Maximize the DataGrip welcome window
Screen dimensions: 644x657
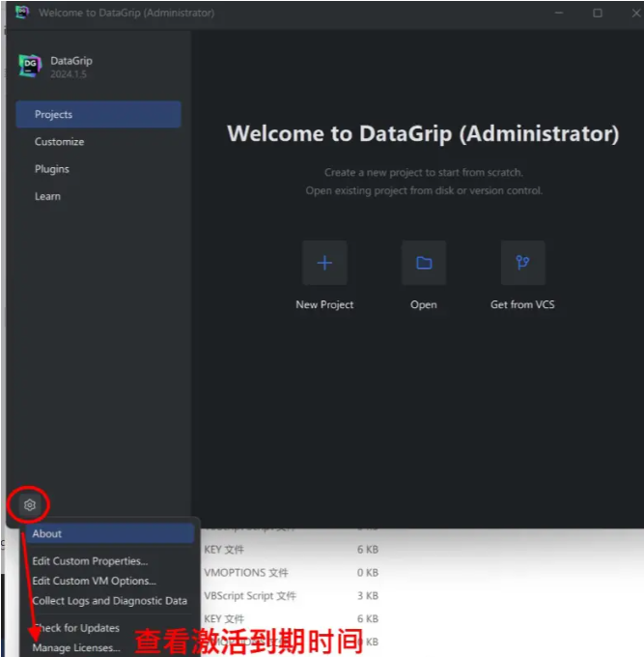tap(598, 13)
